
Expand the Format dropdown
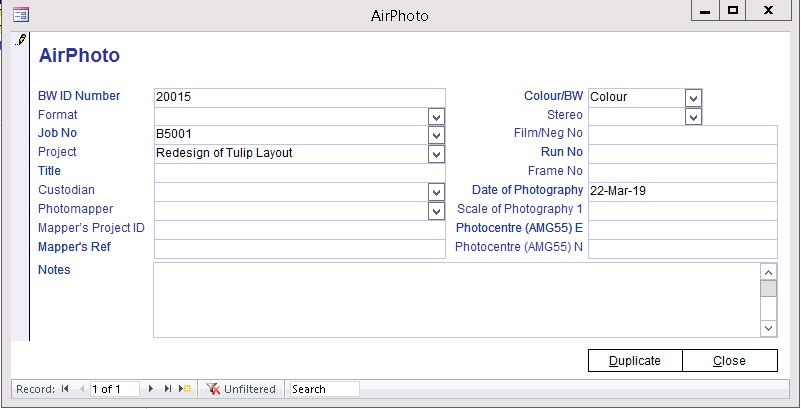tap(436, 116)
